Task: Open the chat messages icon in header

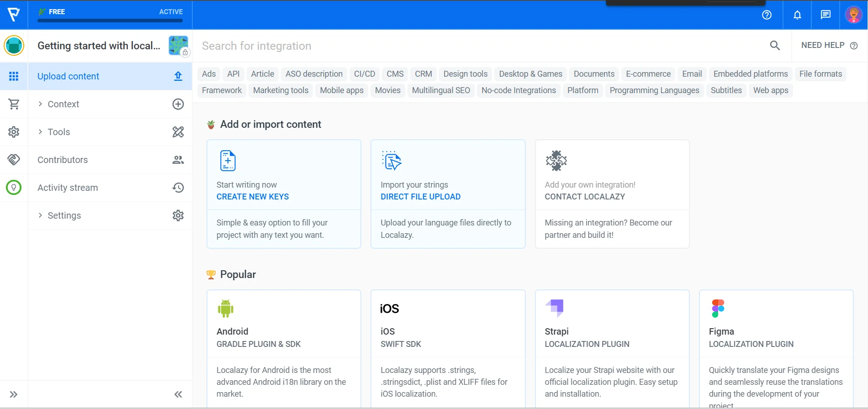Action: 826,15
